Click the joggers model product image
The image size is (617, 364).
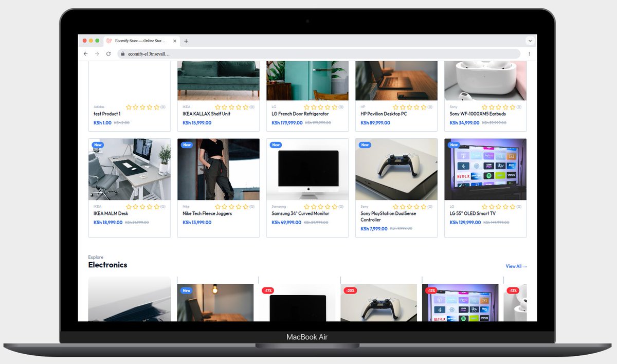(219, 169)
